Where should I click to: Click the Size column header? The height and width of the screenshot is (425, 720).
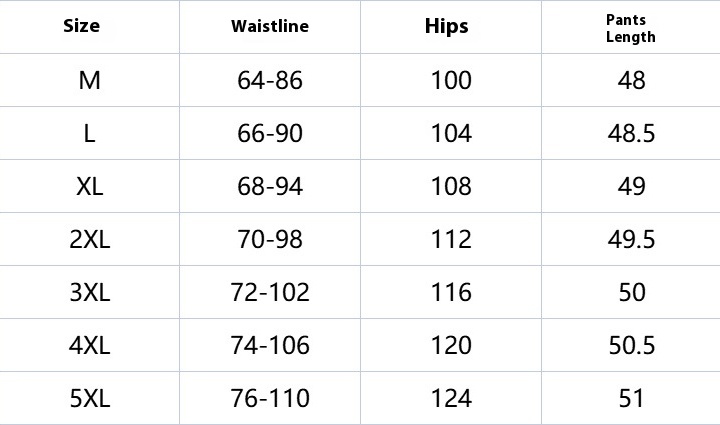(82, 27)
